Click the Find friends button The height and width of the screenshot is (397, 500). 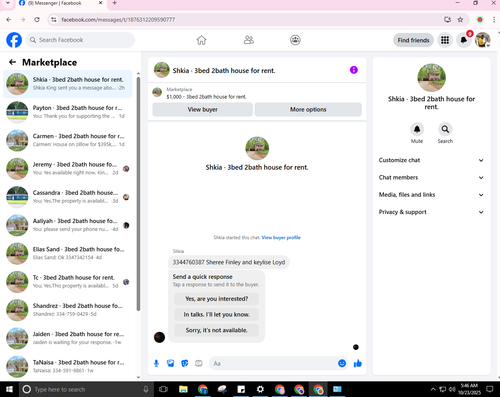(413, 40)
